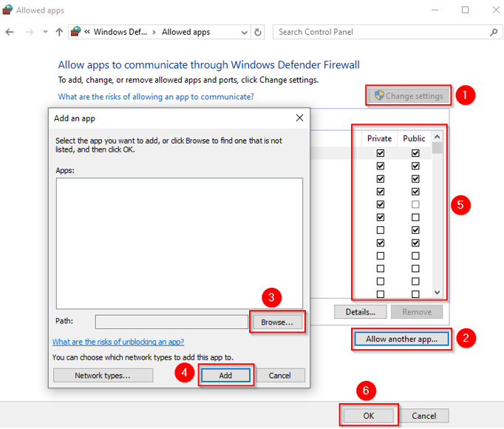Click the Windows Def... breadcrumb segment

pyautogui.click(x=120, y=33)
